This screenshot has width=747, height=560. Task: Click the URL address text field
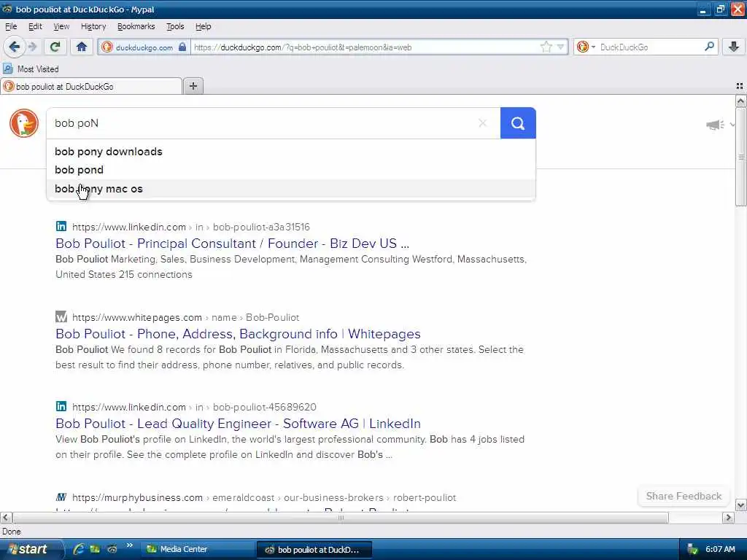pyautogui.click(x=365, y=47)
